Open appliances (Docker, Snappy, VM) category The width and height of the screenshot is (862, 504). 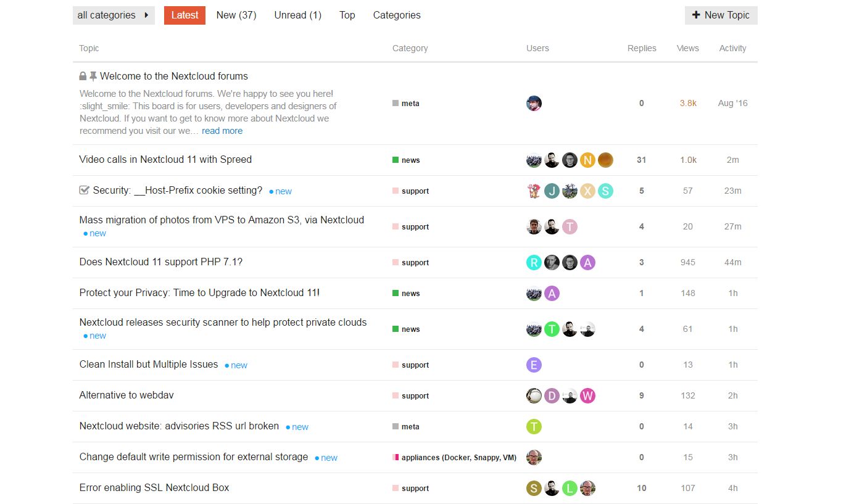pyautogui.click(x=455, y=458)
